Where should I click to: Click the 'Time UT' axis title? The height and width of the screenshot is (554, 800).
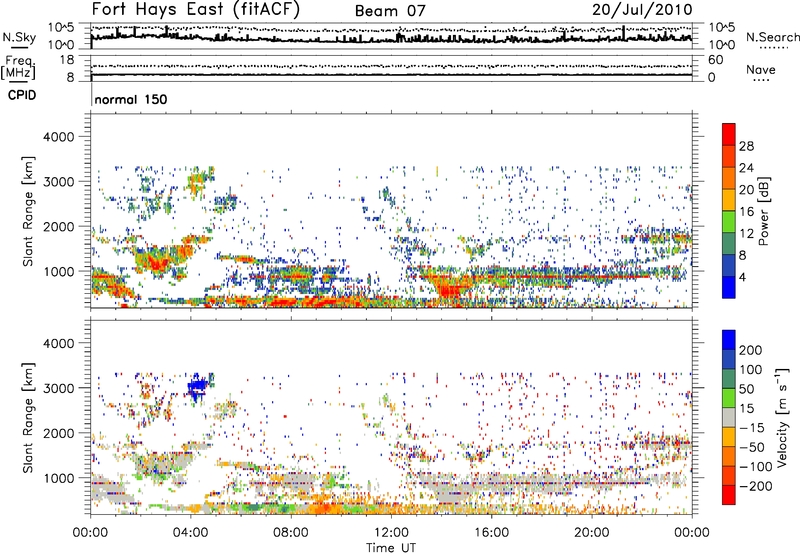point(391,548)
